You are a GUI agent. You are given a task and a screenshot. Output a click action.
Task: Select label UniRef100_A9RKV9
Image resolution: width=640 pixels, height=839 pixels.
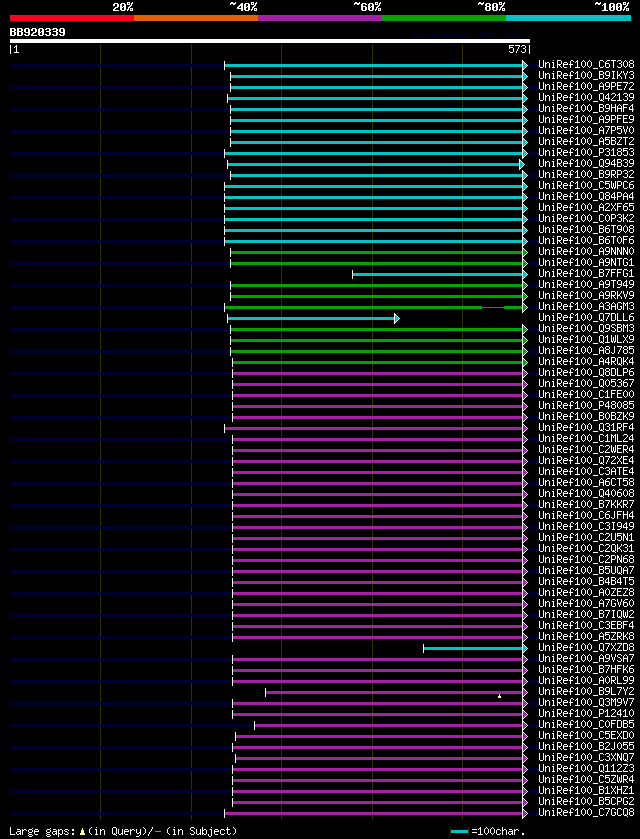[586, 295]
